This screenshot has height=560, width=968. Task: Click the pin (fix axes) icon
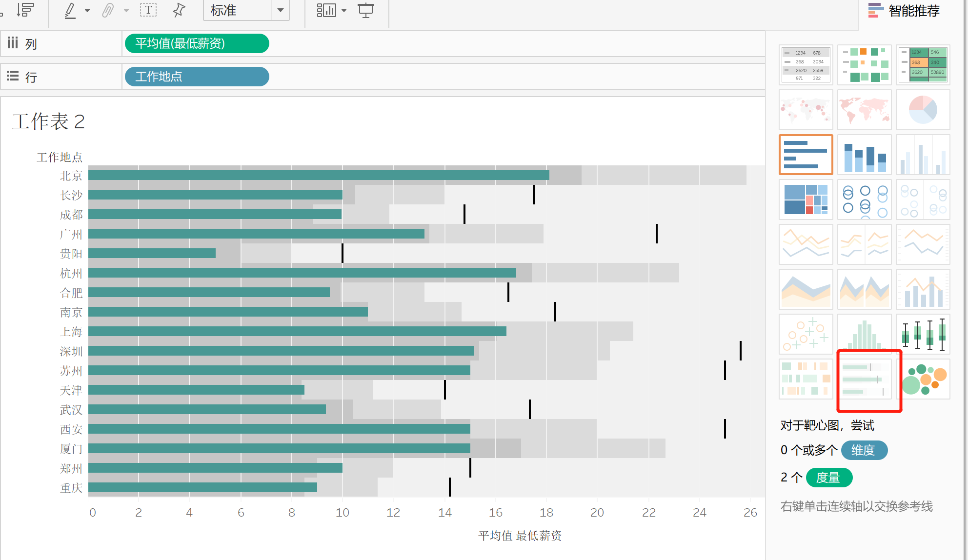coord(179,10)
